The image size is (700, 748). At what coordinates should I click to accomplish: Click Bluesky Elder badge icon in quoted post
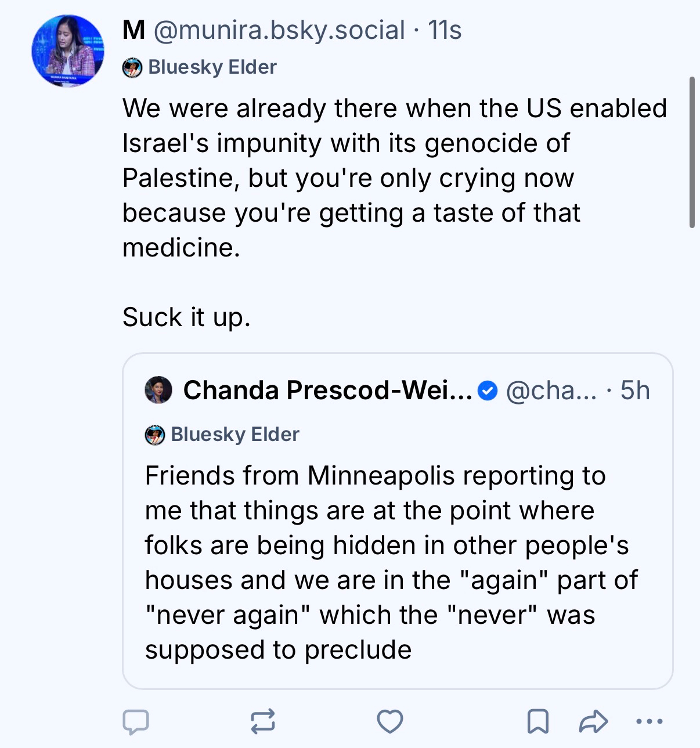pos(155,435)
